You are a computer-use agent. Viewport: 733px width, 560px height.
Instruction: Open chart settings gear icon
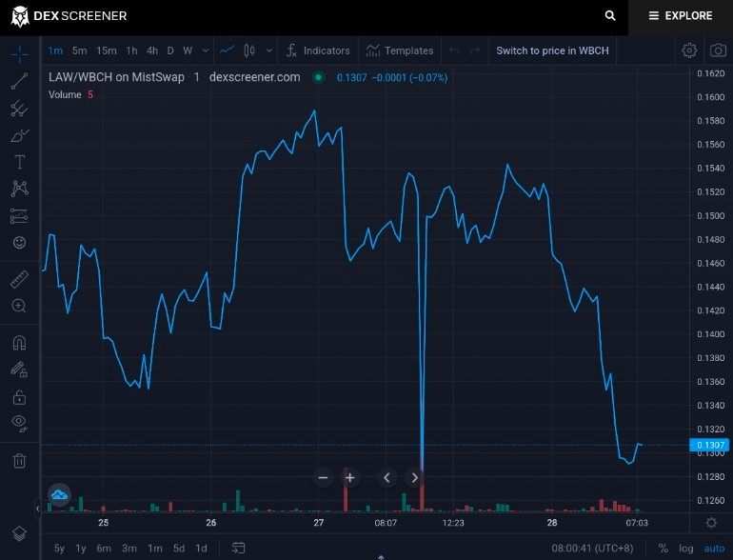[689, 50]
